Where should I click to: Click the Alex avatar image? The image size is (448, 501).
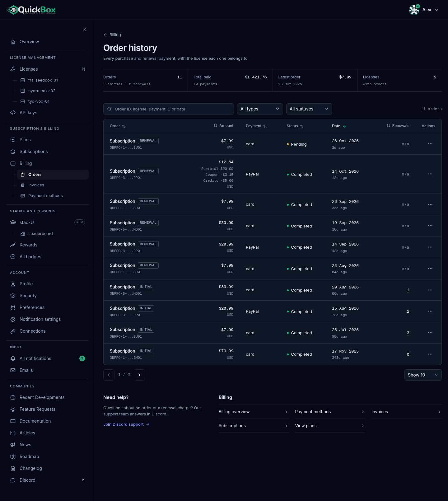(x=414, y=10)
